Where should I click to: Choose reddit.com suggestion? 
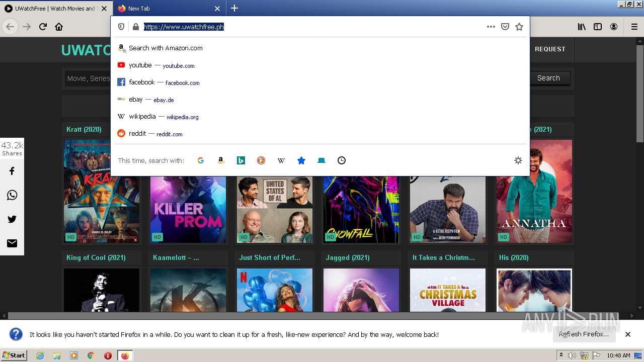[x=320, y=134]
